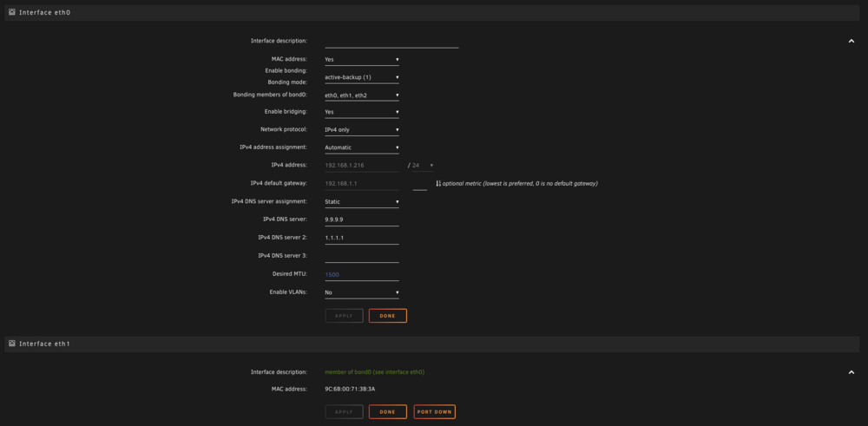Click the "Enable bridging:" label
The height and width of the screenshot is (426, 868).
(x=286, y=112)
